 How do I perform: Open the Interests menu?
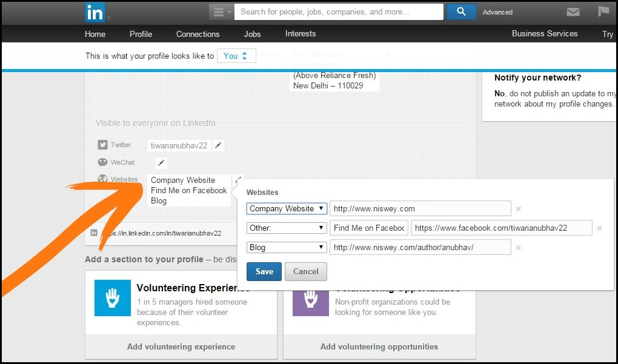click(301, 34)
